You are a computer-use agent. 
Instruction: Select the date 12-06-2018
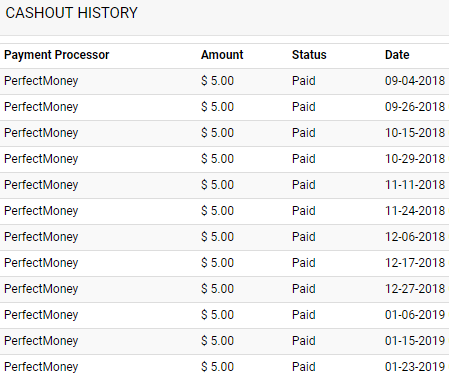pos(415,237)
